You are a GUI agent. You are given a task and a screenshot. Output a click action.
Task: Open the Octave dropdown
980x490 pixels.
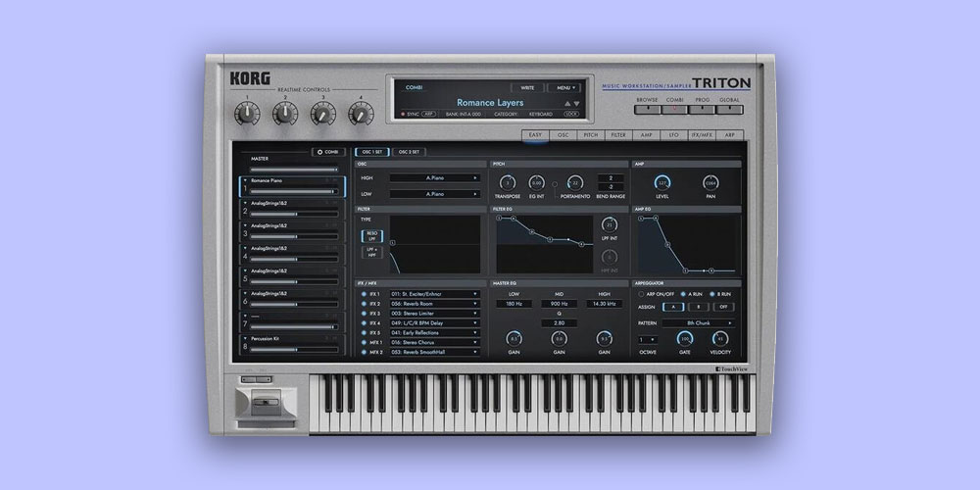point(648,340)
